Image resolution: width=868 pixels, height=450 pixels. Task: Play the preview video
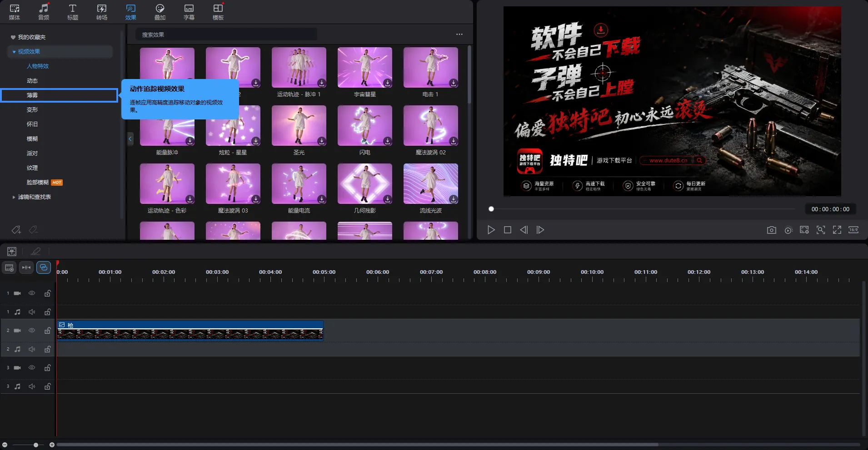(491, 230)
